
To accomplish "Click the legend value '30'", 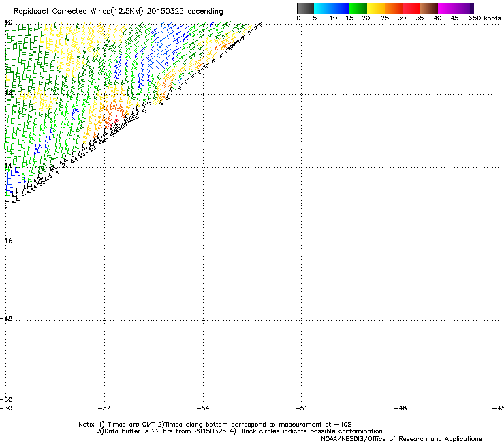I will tap(402, 18).
